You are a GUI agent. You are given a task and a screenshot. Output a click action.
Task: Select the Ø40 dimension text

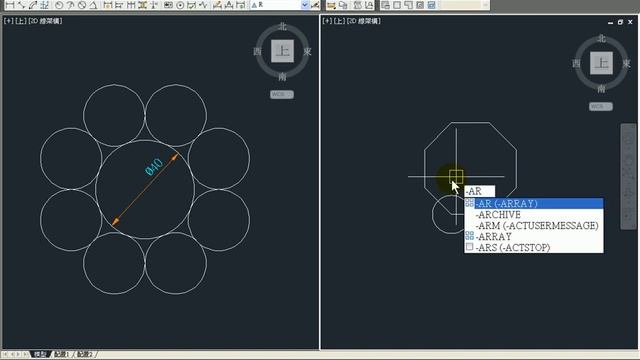pyautogui.click(x=154, y=167)
